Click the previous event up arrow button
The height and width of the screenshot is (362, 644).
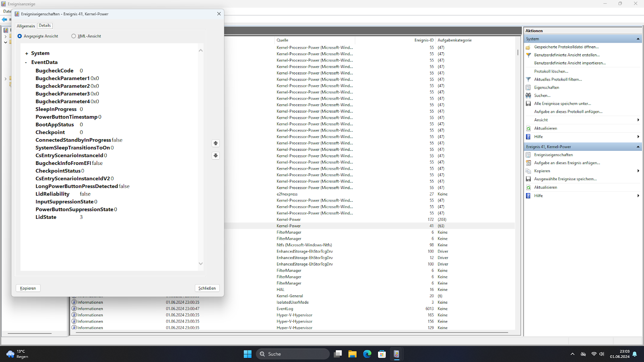(216, 143)
